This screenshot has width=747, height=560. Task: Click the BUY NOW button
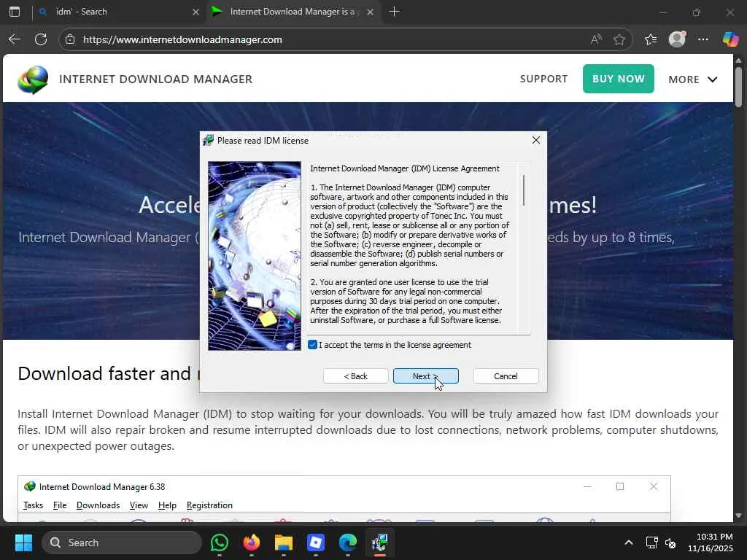(618, 79)
